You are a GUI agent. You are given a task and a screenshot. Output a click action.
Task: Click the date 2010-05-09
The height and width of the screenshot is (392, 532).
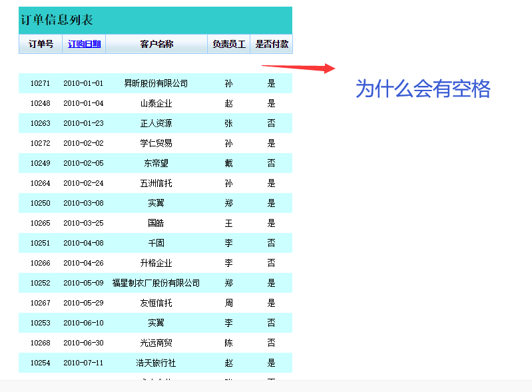(83, 283)
